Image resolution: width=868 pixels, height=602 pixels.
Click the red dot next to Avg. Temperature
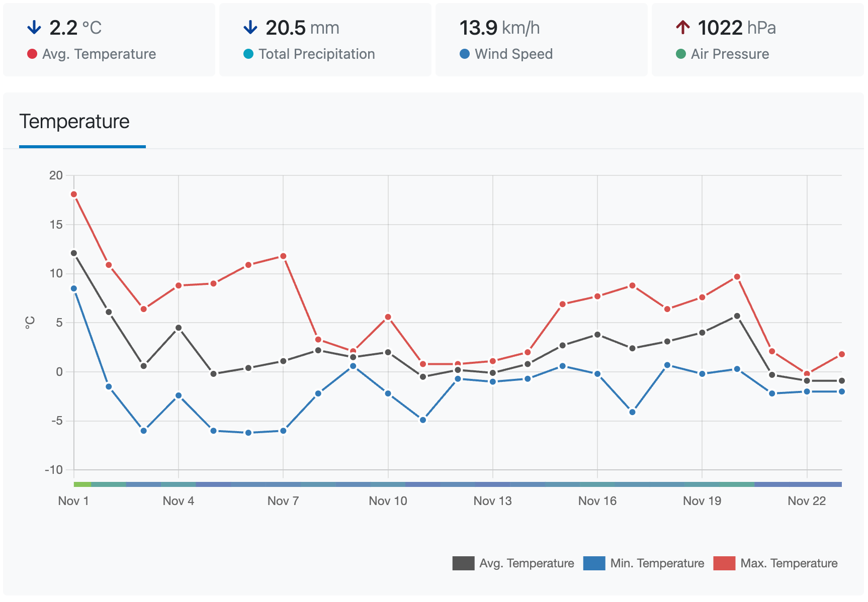[x=32, y=54]
